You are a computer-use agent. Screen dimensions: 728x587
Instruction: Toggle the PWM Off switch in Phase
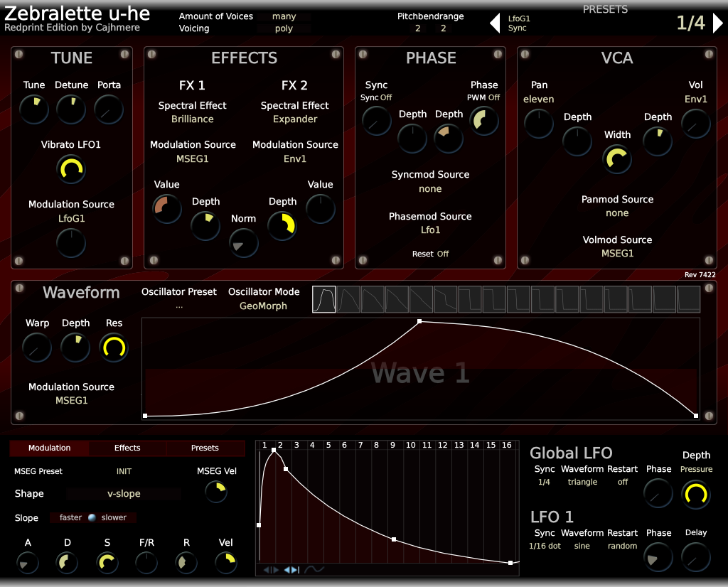coord(483,97)
